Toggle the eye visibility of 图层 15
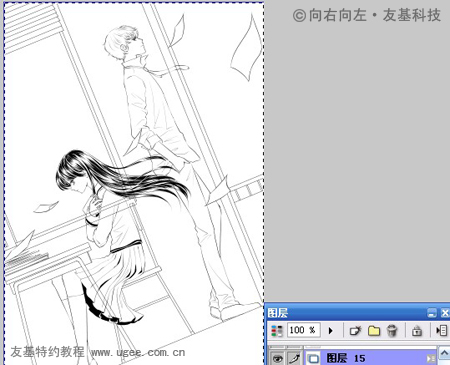Viewport: 450px width, 365px height. [x=277, y=359]
